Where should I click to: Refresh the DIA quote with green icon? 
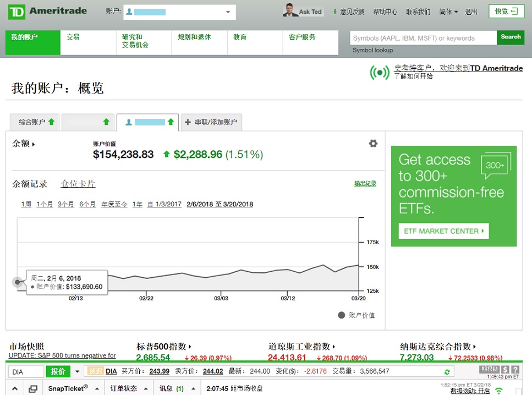(447, 372)
